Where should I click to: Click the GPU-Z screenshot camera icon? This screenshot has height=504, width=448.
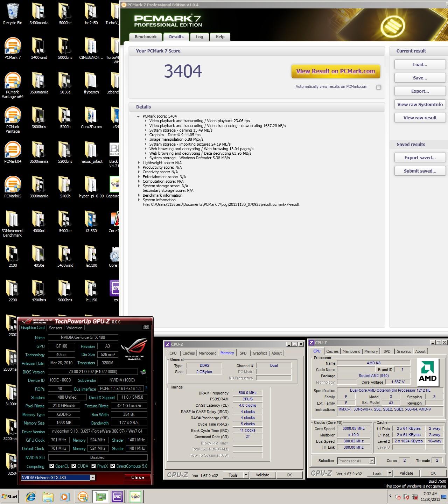(146, 327)
